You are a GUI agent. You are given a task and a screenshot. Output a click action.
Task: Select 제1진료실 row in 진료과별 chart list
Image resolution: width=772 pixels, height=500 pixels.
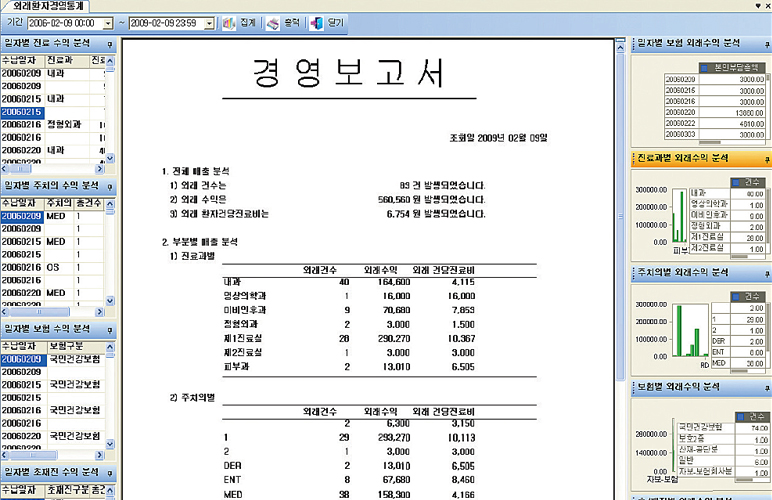727,237
